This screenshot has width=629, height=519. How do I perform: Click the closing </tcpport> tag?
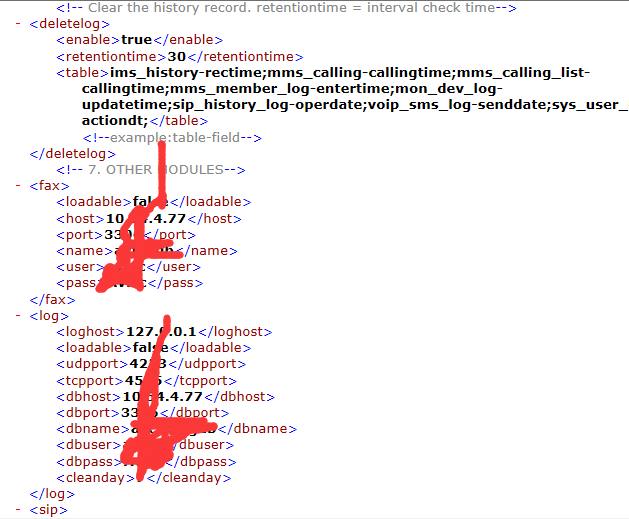[x=201, y=381]
